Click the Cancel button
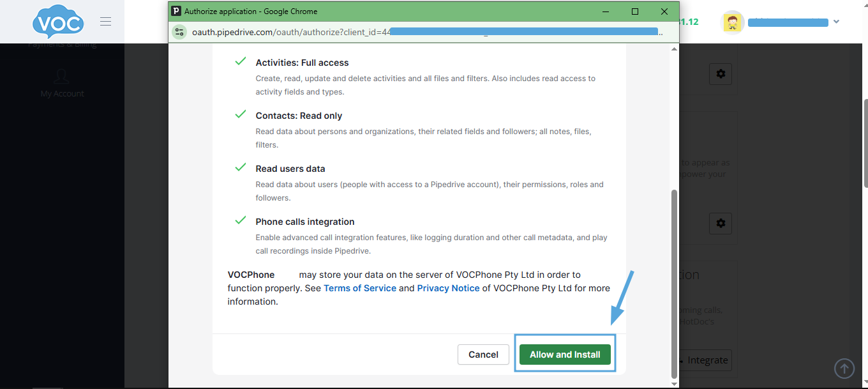 [x=483, y=355]
